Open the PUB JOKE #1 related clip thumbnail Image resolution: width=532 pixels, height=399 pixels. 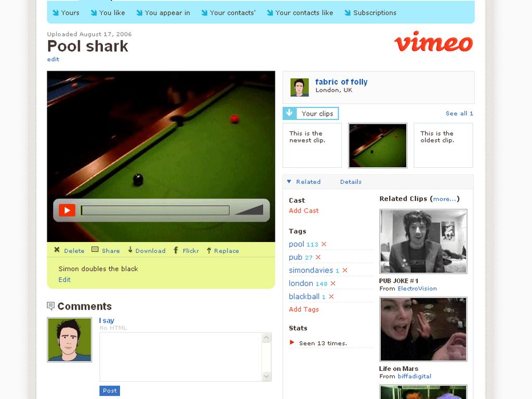[423, 241]
